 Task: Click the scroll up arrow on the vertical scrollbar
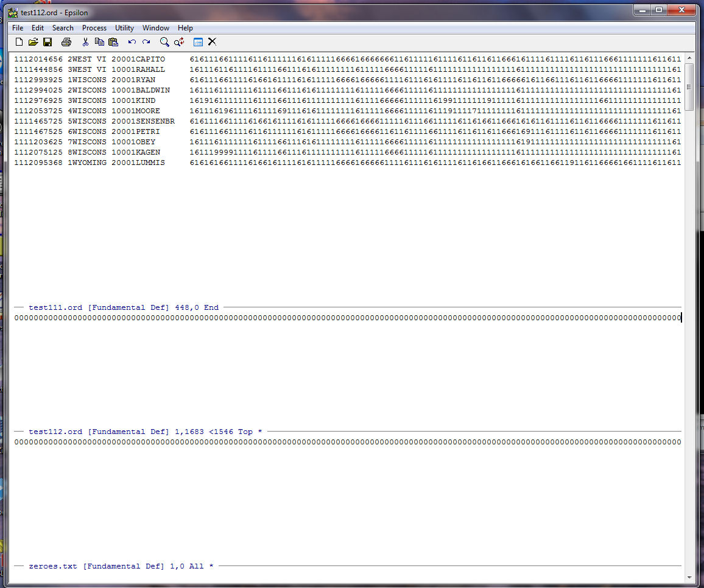click(x=689, y=58)
